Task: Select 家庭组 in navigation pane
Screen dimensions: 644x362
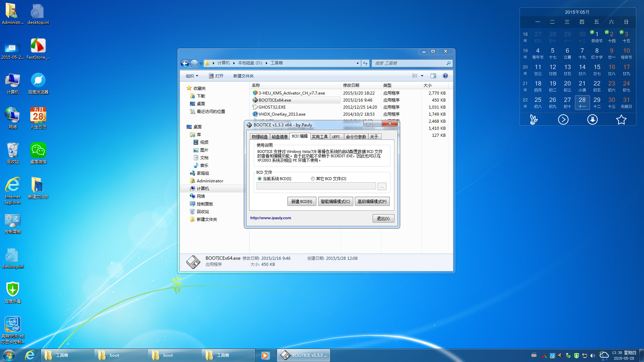Action: [203, 173]
